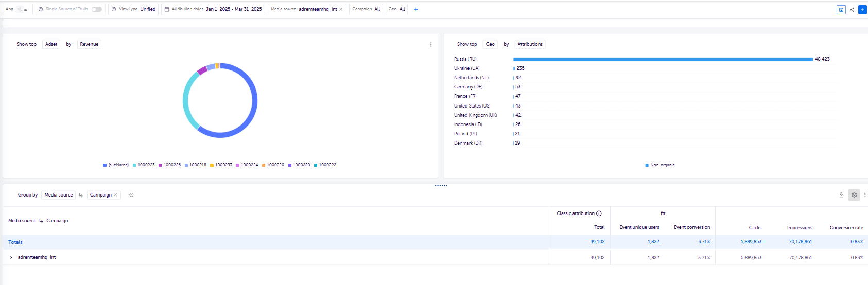Click the save dashboard icon
This screenshot has width=868, height=285.
click(841, 9)
